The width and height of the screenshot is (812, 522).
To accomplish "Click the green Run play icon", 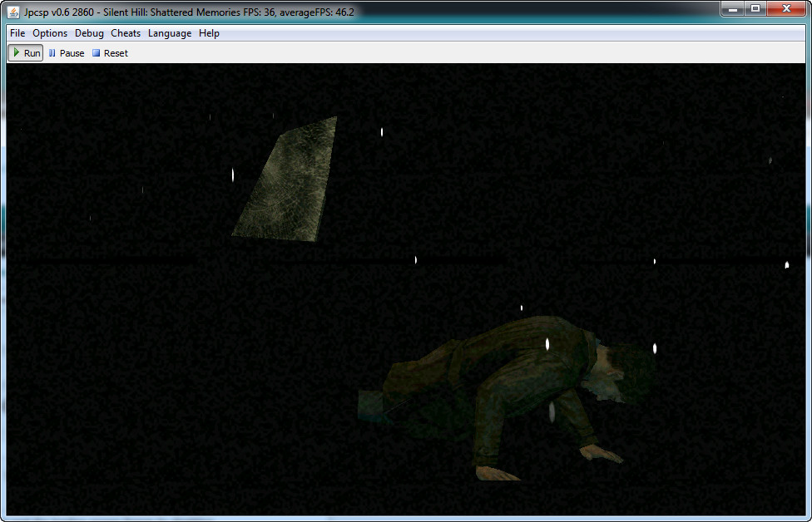I will point(17,52).
